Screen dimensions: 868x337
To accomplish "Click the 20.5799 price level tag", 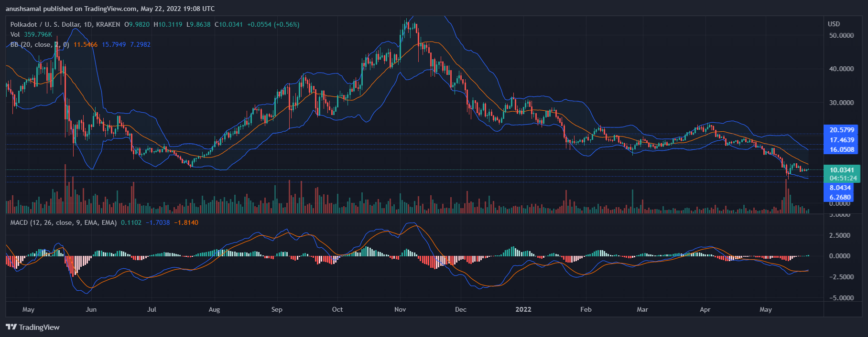I will (x=841, y=130).
